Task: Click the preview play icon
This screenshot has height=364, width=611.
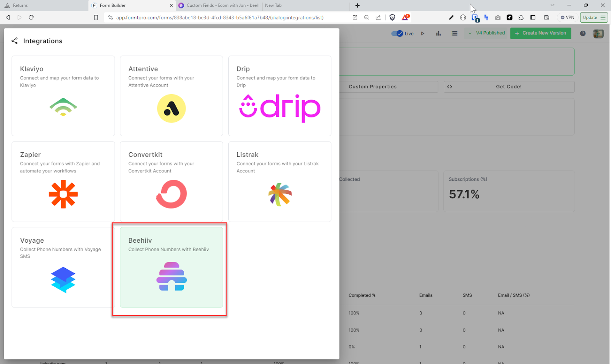Action: [423, 33]
